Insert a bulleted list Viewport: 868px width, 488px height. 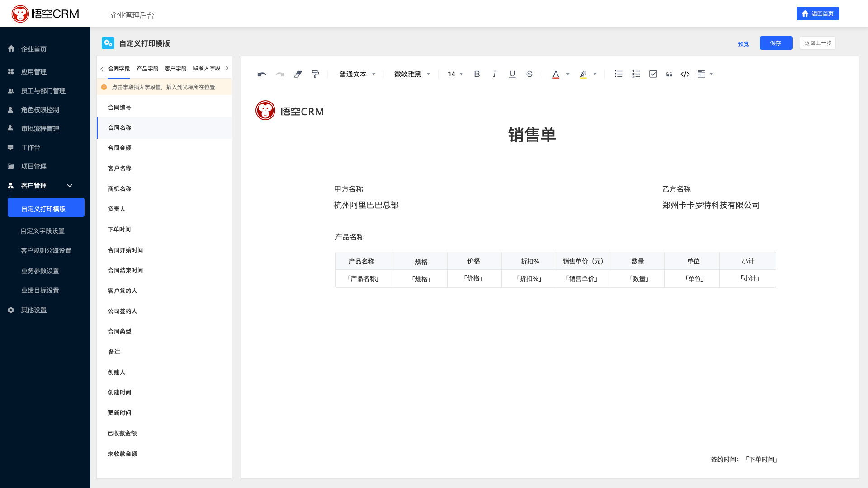(x=618, y=74)
